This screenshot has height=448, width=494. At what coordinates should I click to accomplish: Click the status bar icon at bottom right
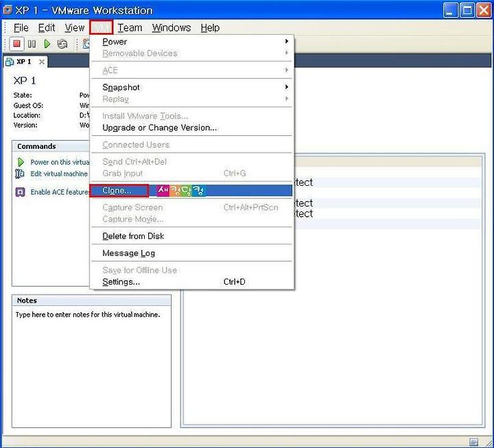click(473, 442)
